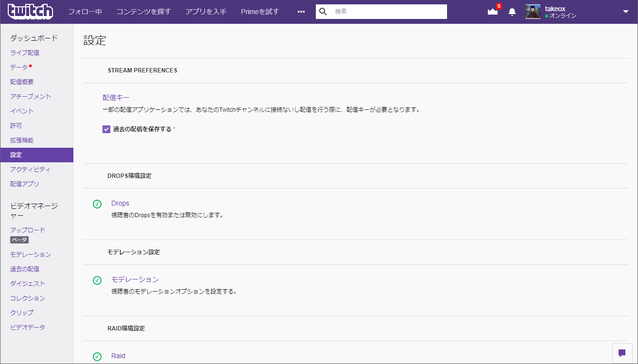Open アプリを入手 in top navigation
The image size is (638, 364).
pos(206,12)
